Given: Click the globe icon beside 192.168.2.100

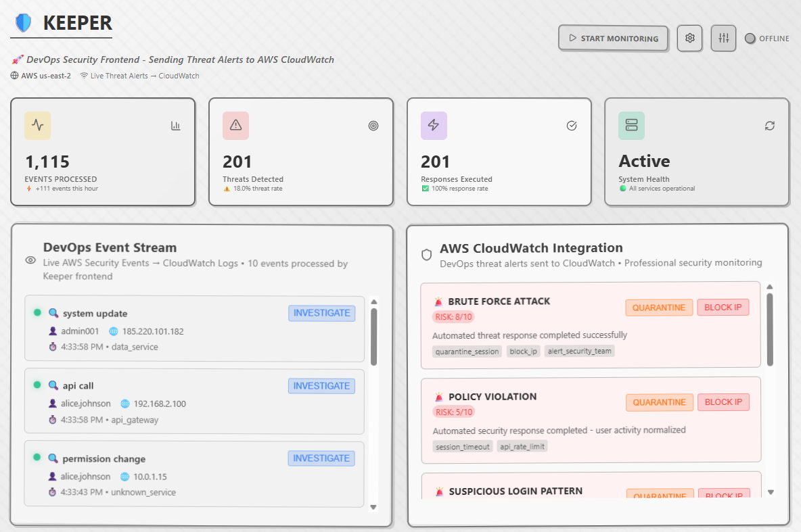Looking at the screenshot, I should pyautogui.click(x=125, y=404).
